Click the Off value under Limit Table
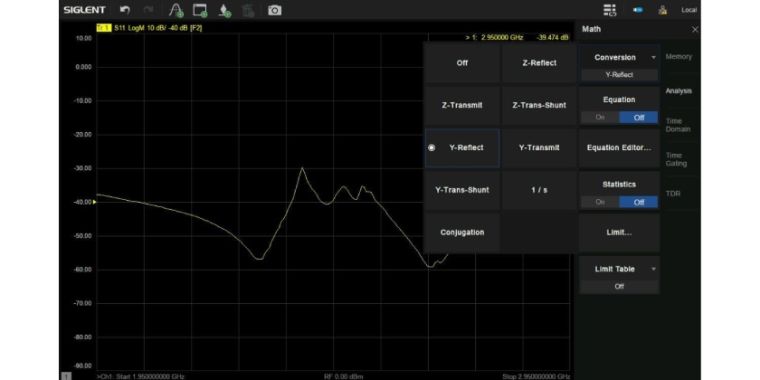The width and height of the screenshot is (760, 380). pyautogui.click(x=619, y=286)
